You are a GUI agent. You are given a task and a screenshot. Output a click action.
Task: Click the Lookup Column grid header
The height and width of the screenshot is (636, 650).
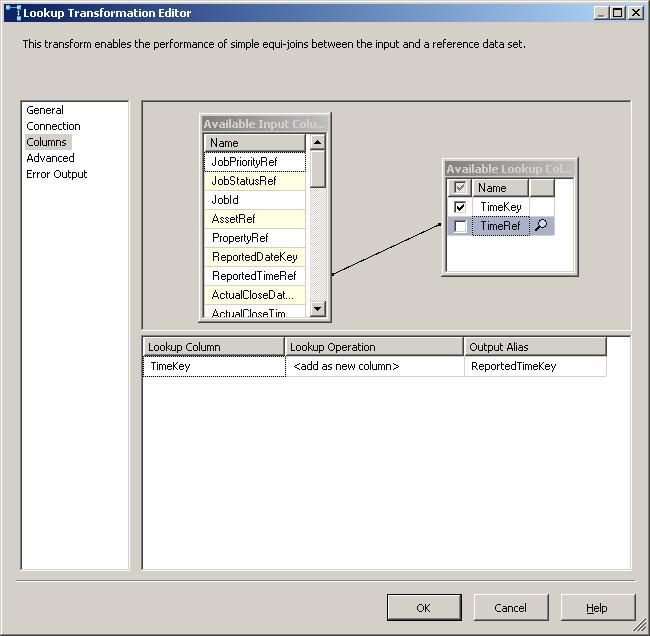click(x=214, y=347)
